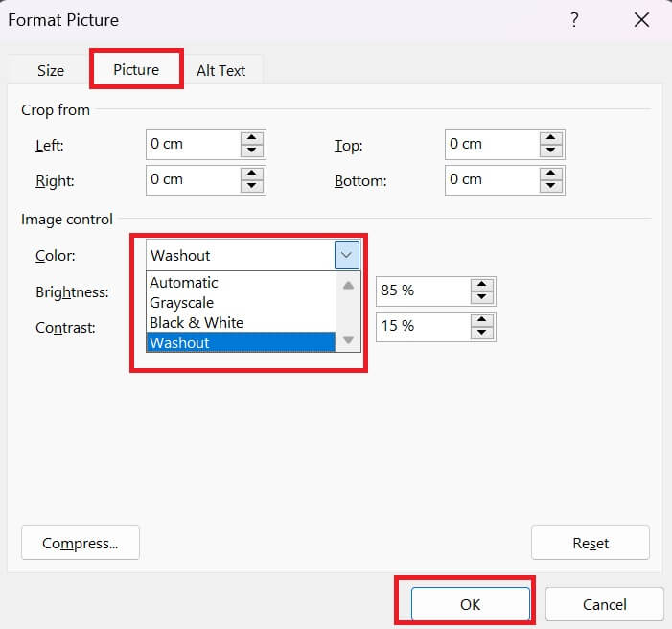
Task: Increase the Brightness percentage
Action: (x=482, y=284)
